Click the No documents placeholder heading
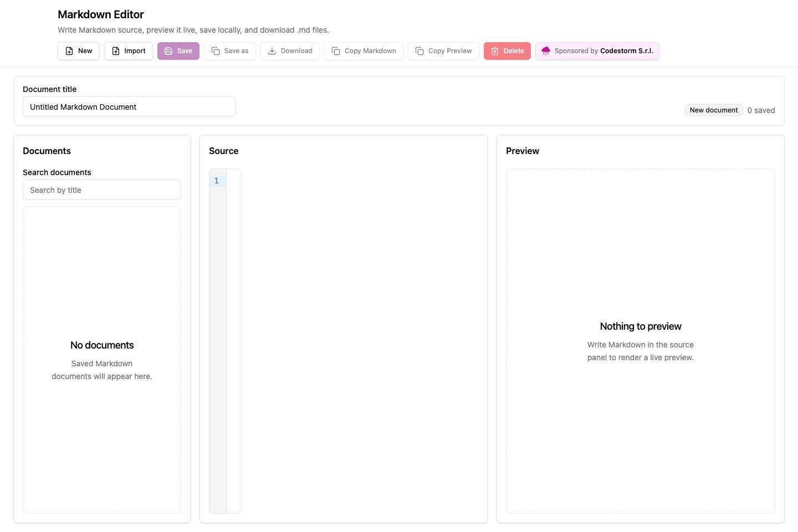The height and width of the screenshot is (532, 798). [x=102, y=345]
